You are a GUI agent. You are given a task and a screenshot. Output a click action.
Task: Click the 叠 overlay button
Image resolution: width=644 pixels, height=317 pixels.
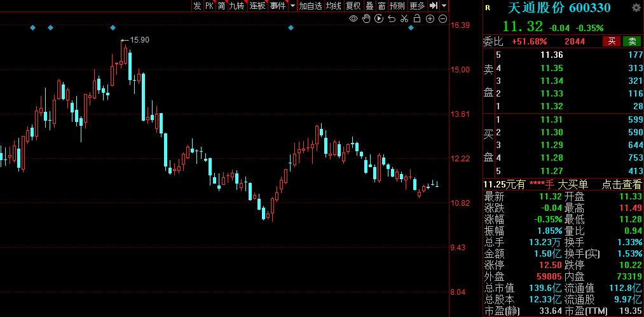click(369, 6)
